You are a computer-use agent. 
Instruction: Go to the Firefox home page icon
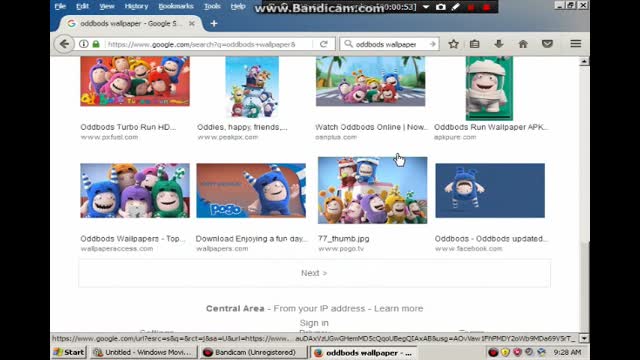click(x=523, y=44)
